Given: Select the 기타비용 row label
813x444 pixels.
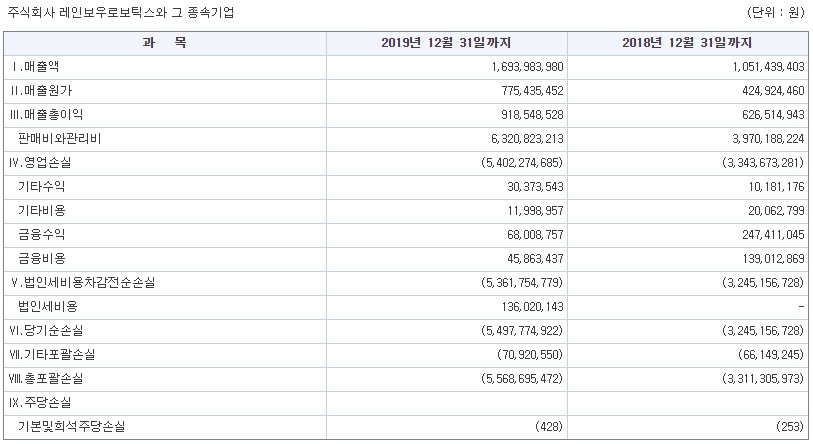Looking at the screenshot, I should tap(41, 211).
